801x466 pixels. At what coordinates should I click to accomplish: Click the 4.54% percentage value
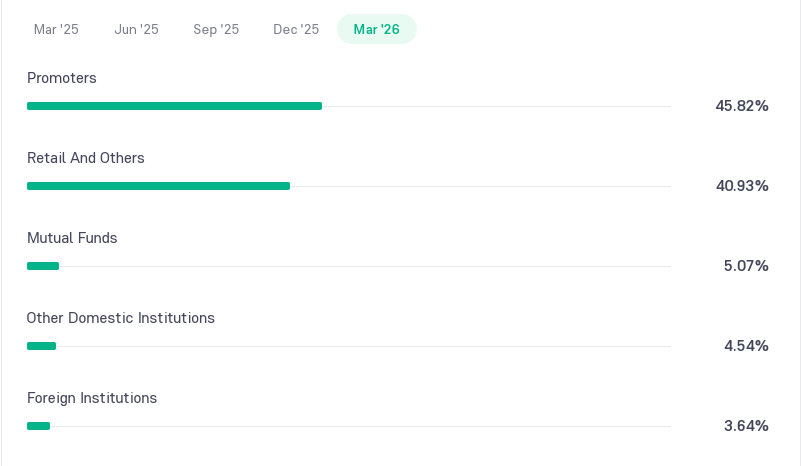tap(746, 346)
